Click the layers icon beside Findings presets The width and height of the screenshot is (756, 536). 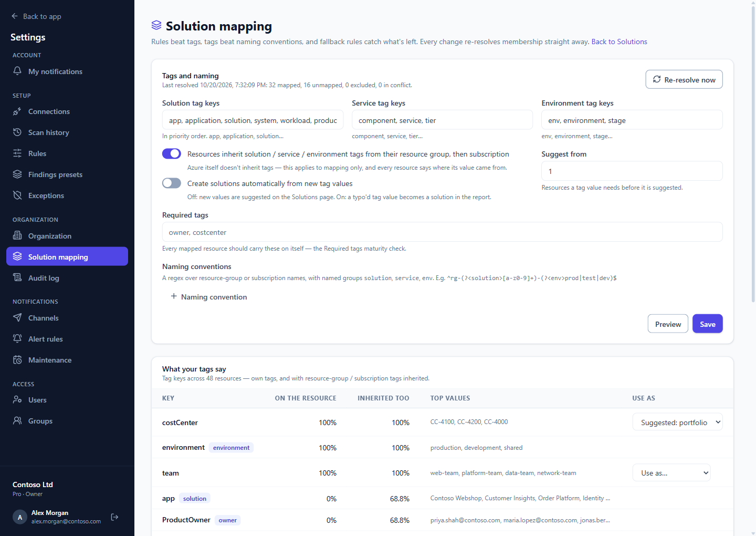tap(17, 174)
